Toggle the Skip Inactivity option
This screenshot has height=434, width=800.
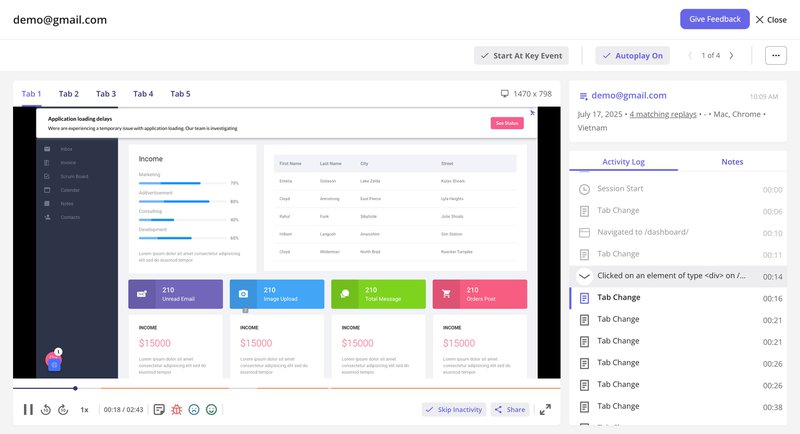point(453,409)
